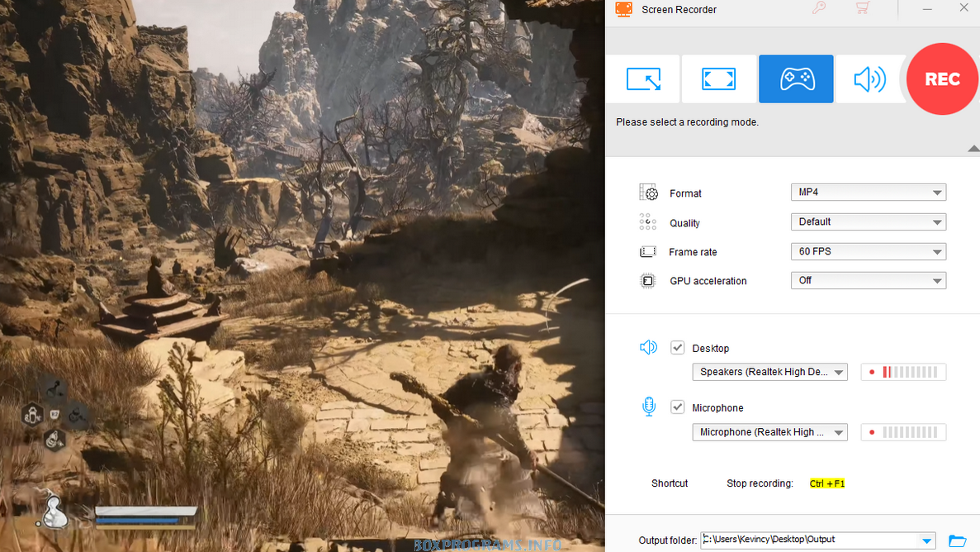The image size is (980, 552).
Task: Click the 'Output folder:' label
Action: [667, 540]
